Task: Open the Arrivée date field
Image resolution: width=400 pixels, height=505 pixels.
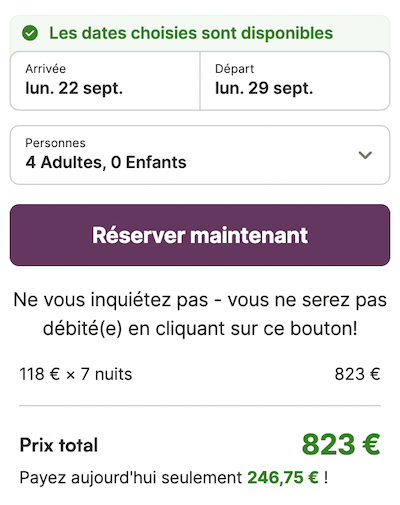Action: tap(105, 81)
